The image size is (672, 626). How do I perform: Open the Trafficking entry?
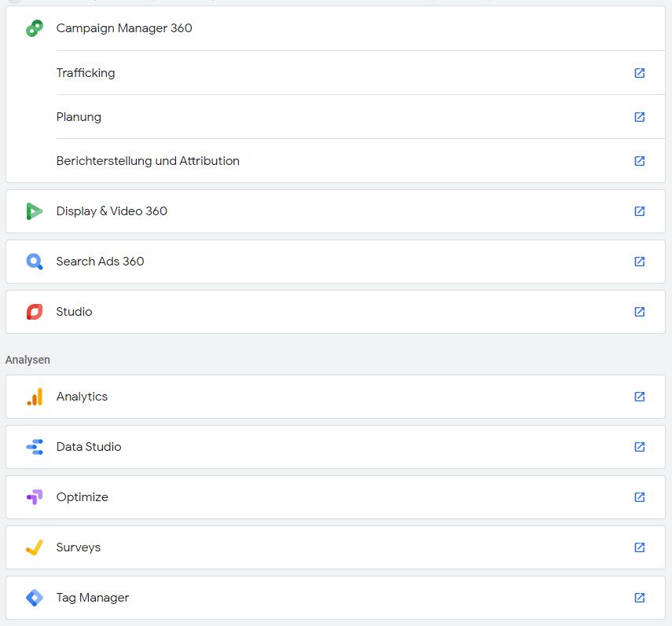pyautogui.click(x=361, y=73)
